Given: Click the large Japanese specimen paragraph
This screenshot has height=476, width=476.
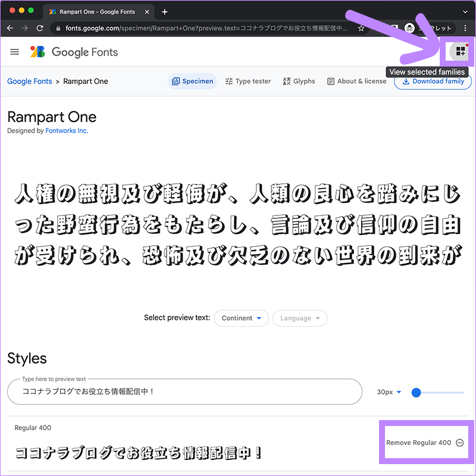Looking at the screenshot, I should point(238,225).
